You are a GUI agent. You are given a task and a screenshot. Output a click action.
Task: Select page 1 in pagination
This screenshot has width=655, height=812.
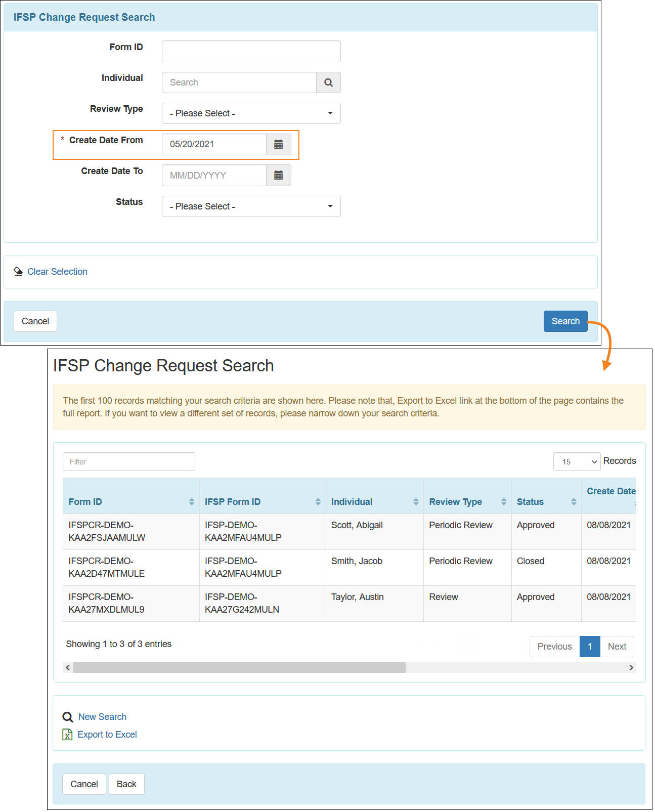click(590, 647)
